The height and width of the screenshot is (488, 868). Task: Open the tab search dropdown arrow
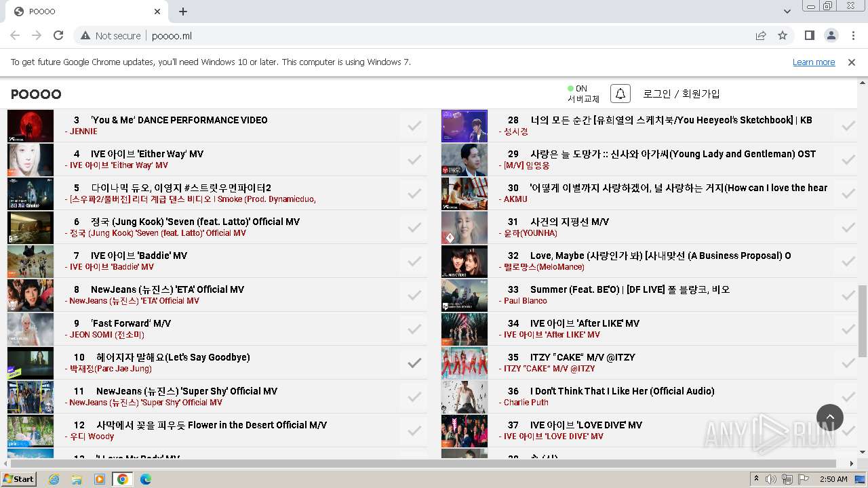tap(787, 12)
